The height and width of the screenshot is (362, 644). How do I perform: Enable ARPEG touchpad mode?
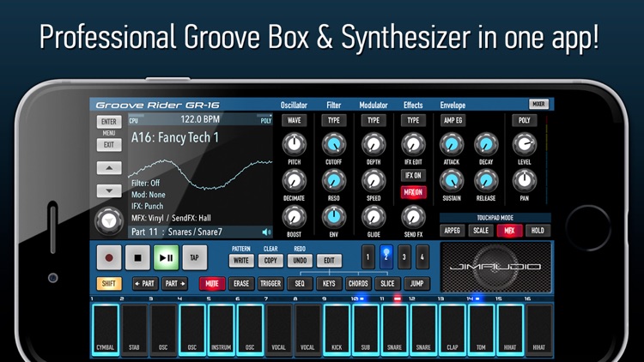click(x=453, y=231)
